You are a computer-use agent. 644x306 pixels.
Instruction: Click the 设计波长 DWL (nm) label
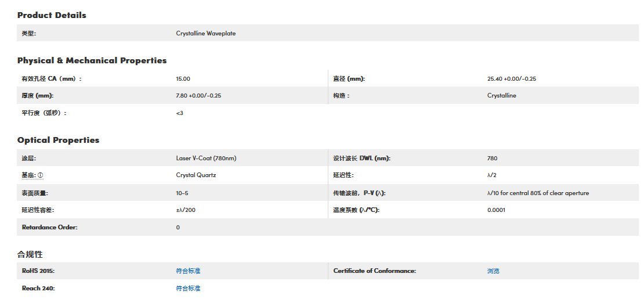tap(361, 158)
